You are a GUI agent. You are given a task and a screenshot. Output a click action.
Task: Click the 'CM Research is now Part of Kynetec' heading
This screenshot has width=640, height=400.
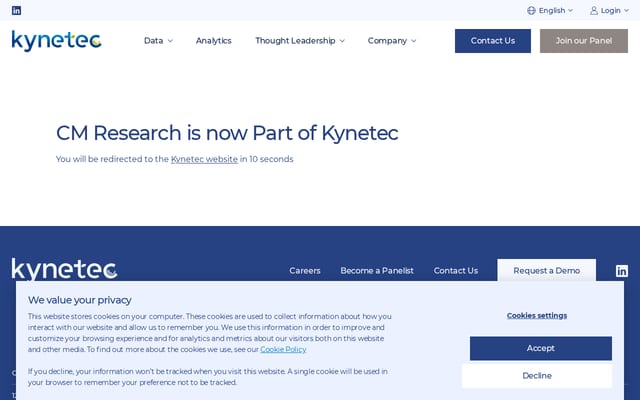click(227, 133)
